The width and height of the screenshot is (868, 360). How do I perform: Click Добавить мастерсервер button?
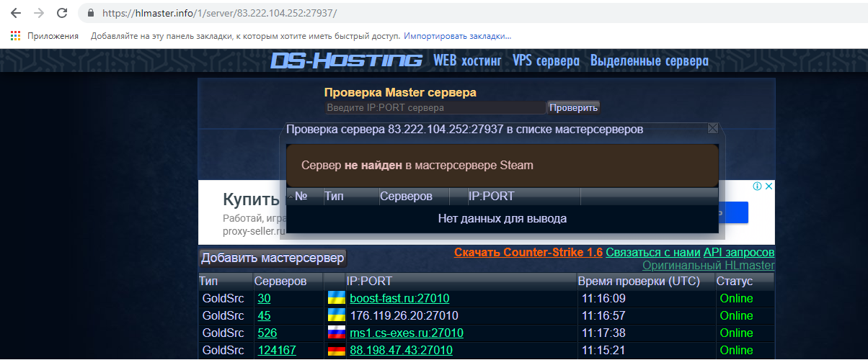click(273, 258)
